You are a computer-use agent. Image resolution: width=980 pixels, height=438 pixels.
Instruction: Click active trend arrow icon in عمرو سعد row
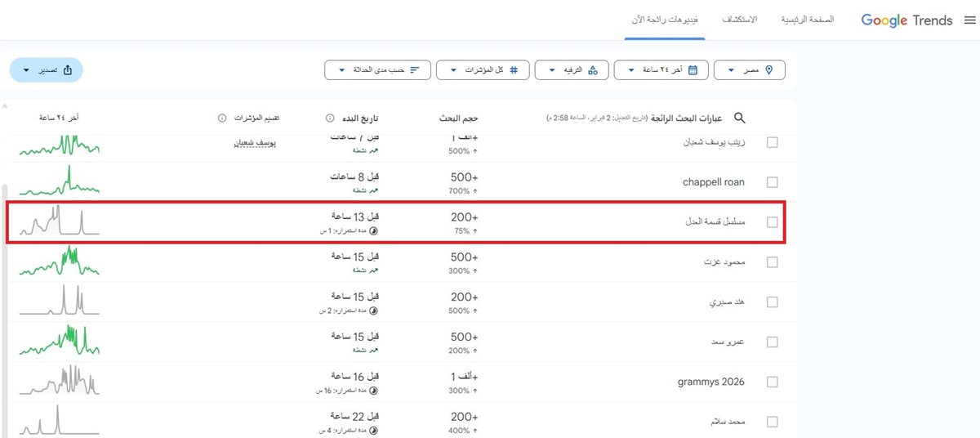[374, 351]
